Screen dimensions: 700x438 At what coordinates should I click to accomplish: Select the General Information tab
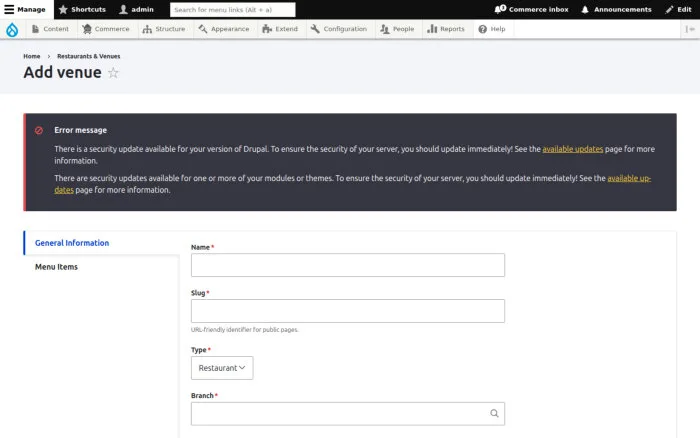(x=102, y=243)
